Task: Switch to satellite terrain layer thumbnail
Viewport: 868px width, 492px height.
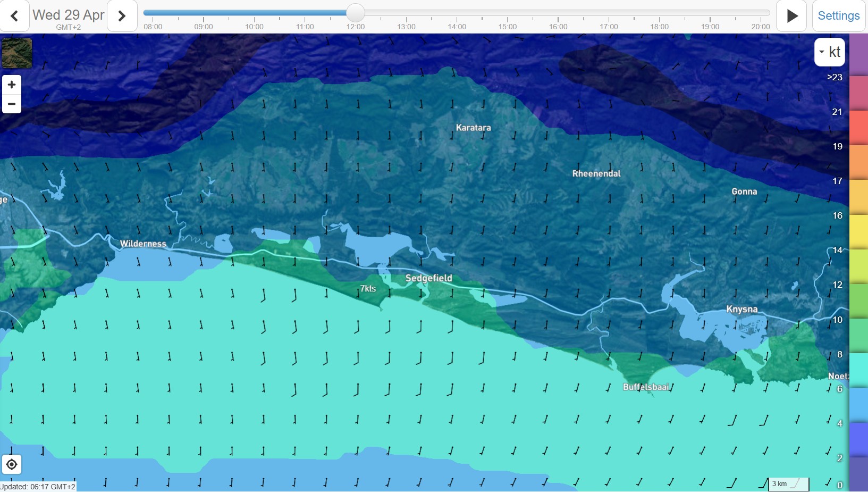Action: (17, 53)
